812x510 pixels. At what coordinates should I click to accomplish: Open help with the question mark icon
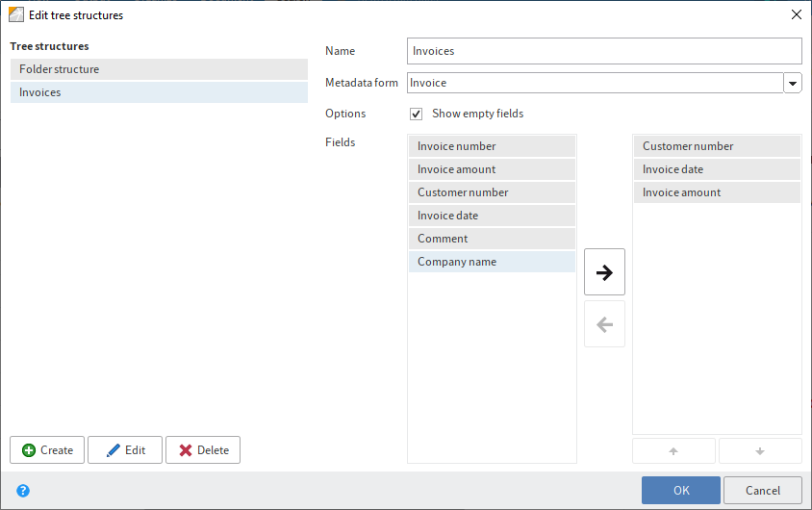(x=23, y=491)
